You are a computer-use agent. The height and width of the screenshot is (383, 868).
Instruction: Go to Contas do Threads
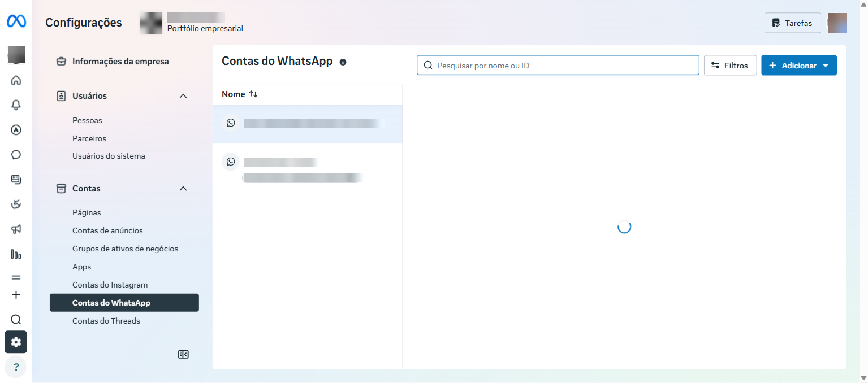[106, 321]
